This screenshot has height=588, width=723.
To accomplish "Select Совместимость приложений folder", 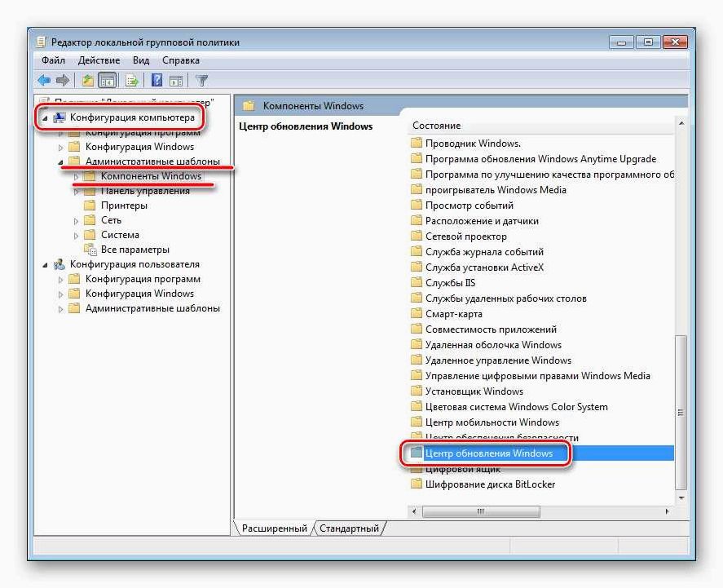I will click(x=491, y=329).
